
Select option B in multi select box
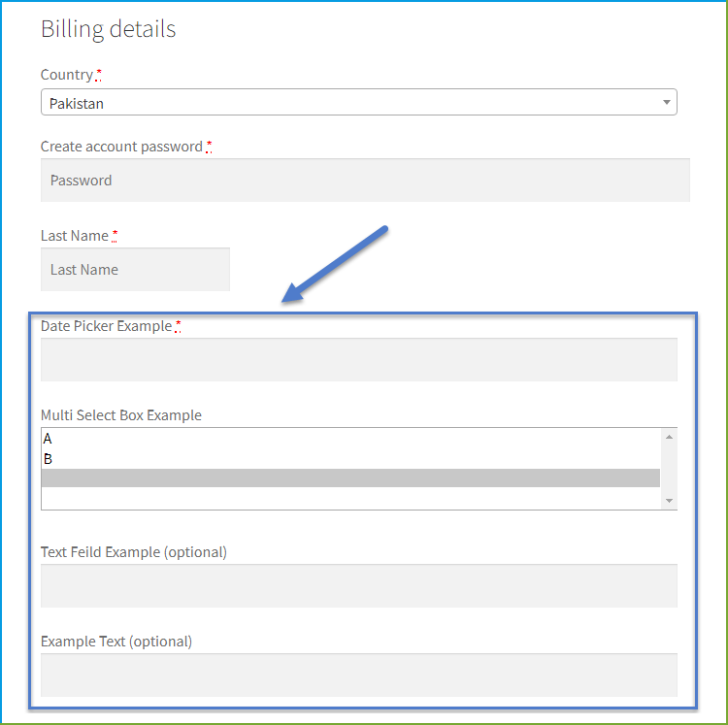[x=350, y=458]
